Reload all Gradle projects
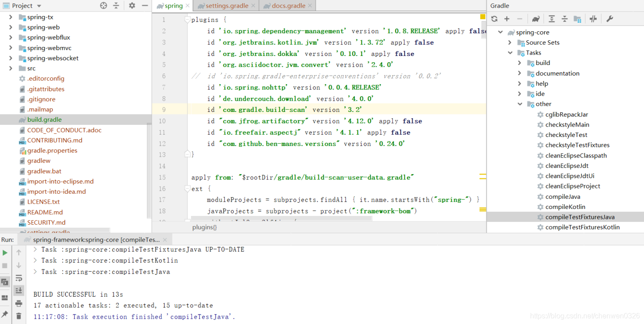Screen dimensions: 644x324 click(x=494, y=19)
